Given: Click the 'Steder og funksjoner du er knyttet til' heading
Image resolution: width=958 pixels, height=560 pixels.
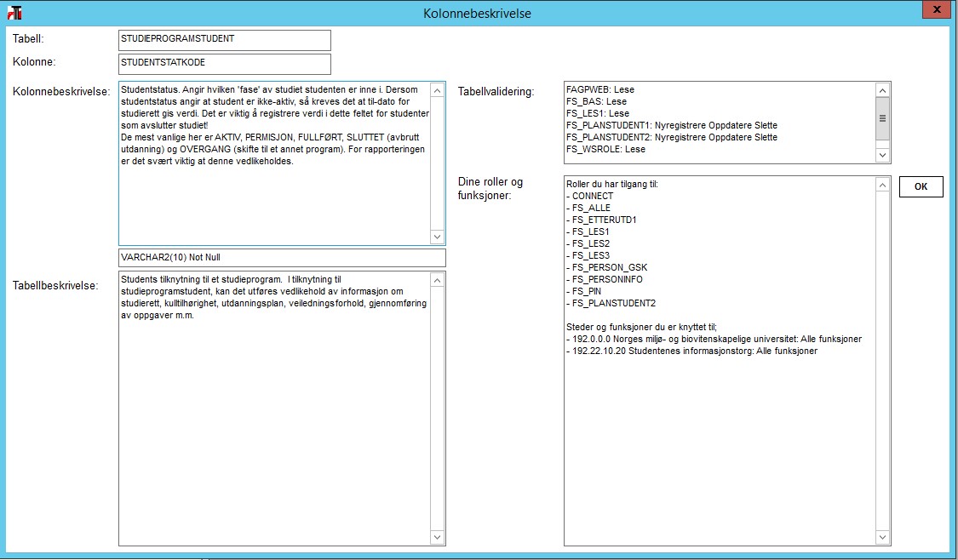Looking at the screenshot, I should coord(641,328).
